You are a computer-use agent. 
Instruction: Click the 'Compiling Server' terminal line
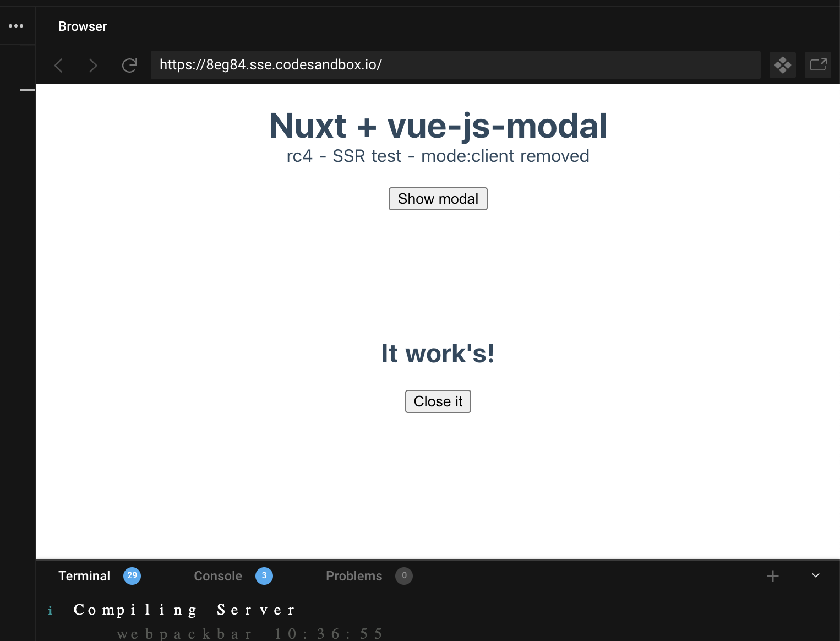click(x=184, y=610)
